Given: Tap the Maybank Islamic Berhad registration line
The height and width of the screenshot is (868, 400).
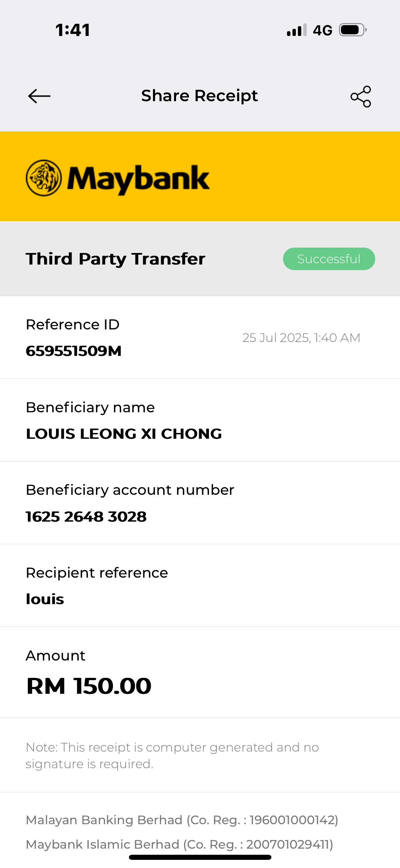Looking at the screenshot, I should 179,844.
